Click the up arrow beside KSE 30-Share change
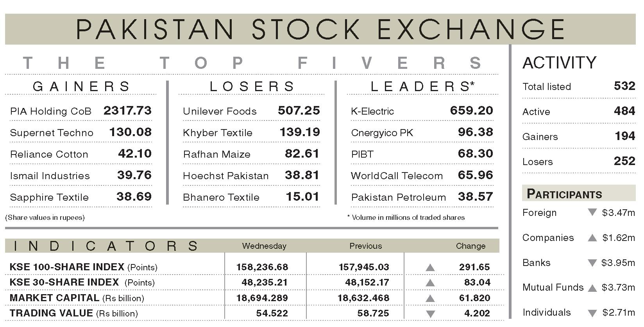Screen dimensions: 644x327 [x=430, y=283]
